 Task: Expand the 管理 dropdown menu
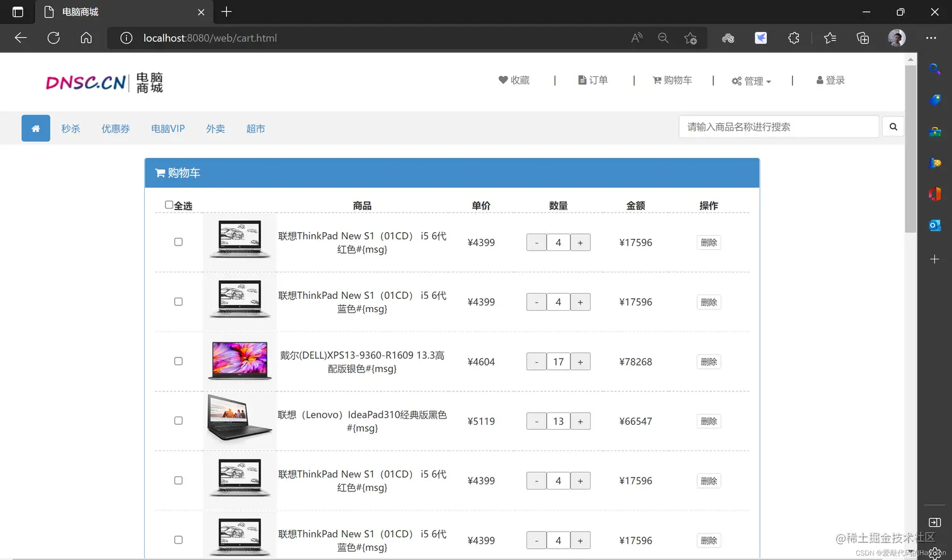click(x=751, y=81)
